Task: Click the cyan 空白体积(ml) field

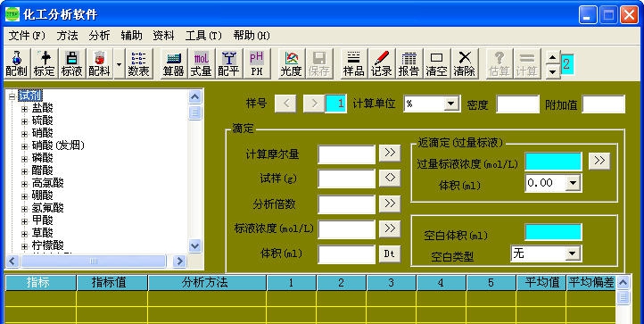Action: click(x=553, y=232)
